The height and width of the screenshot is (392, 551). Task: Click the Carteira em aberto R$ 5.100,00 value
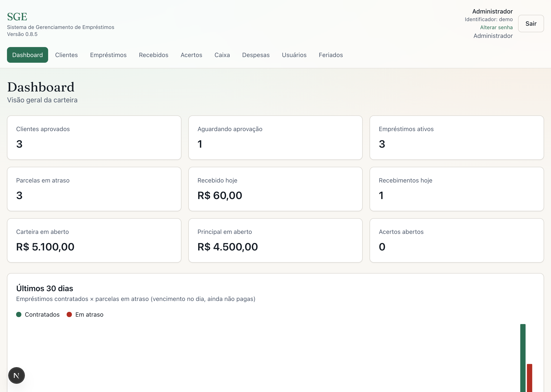(45, 247)
